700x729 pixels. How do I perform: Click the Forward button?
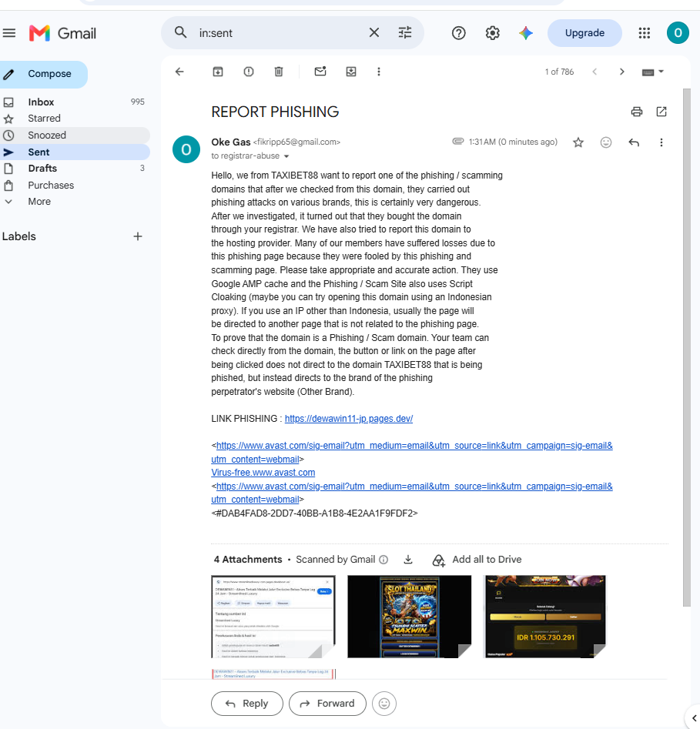click(x=327, y=704)
